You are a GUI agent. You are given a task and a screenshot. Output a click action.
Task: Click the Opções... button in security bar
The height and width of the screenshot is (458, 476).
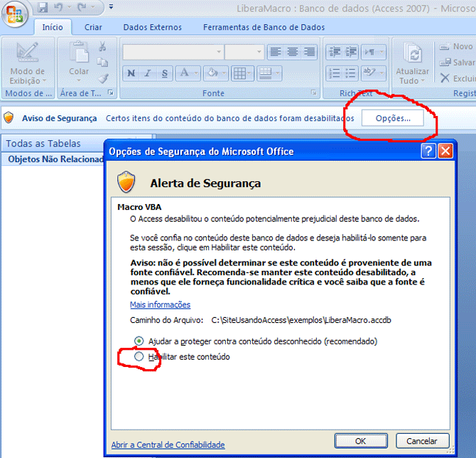point(392,118)
